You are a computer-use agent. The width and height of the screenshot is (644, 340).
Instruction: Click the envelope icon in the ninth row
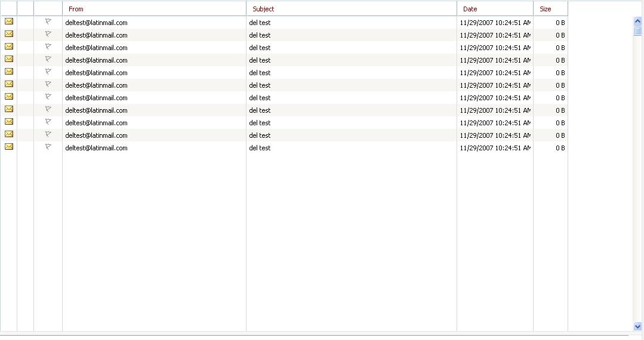coord(9,122)
